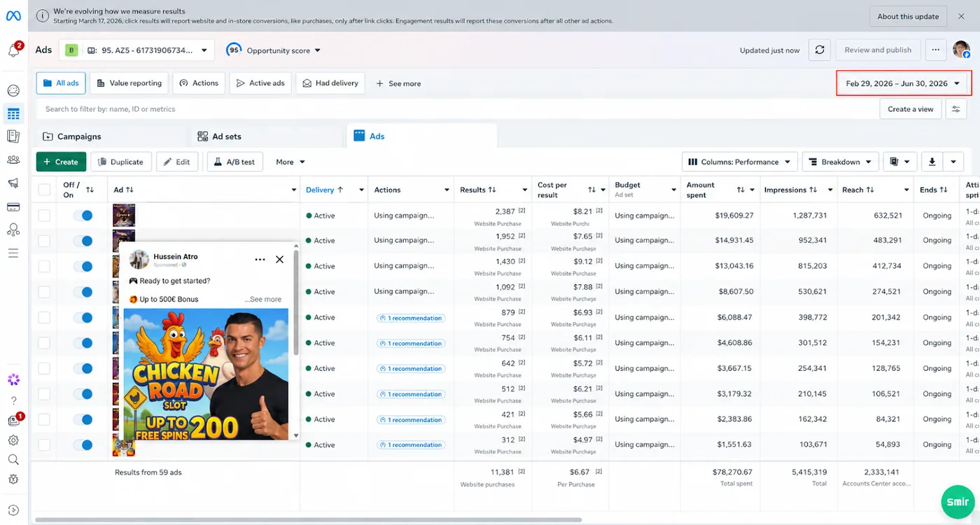The image size is (980, 525).
Task: Toggle off the ad with $13,043.16 spent
Action: [83, 266]
